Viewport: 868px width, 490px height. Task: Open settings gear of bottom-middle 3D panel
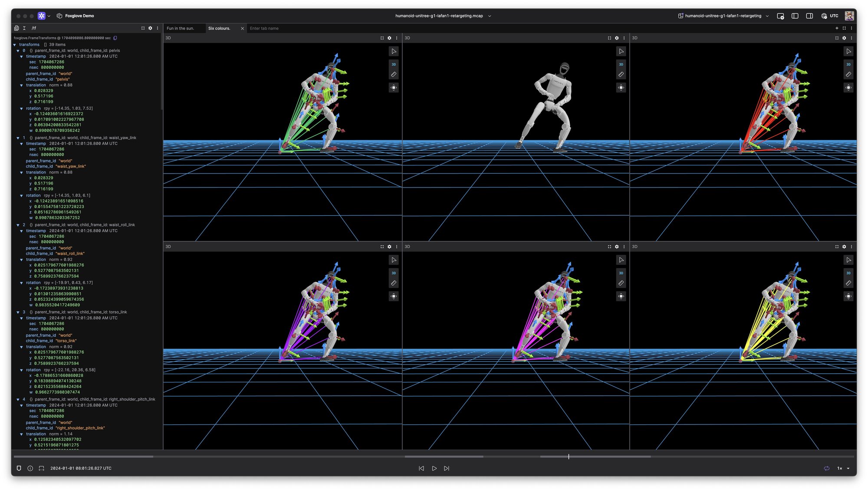617,247
